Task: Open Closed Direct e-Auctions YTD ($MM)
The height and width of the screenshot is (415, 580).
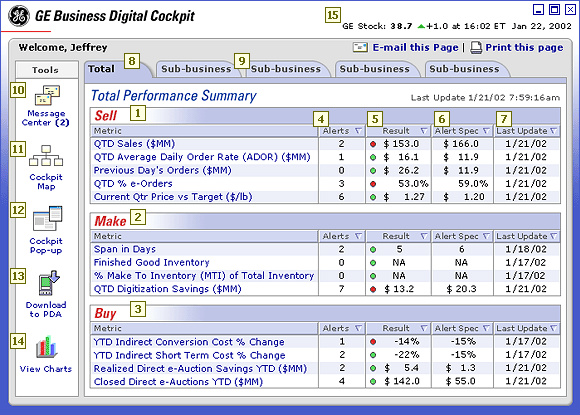Action: [178, 382]
